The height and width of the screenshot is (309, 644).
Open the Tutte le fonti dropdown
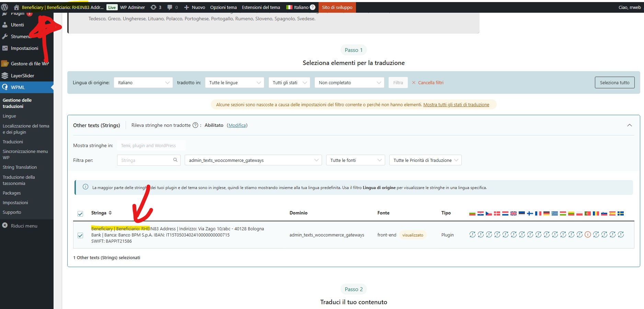pyautogui.click(x=355, y=160)
